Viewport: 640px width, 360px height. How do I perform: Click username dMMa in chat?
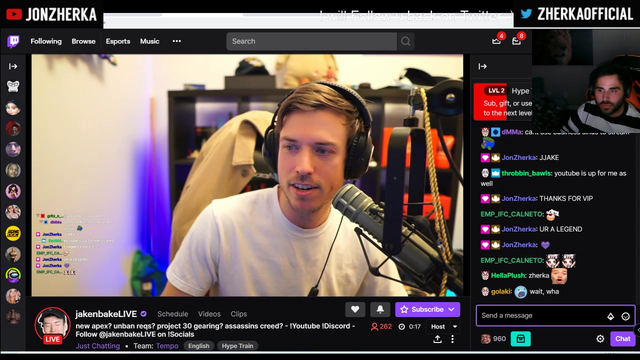click(x=511, y=132)
